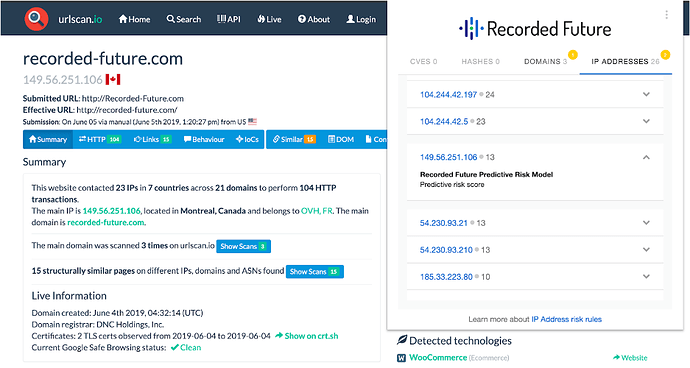Select the Links 15 tab

coord(152,139)
